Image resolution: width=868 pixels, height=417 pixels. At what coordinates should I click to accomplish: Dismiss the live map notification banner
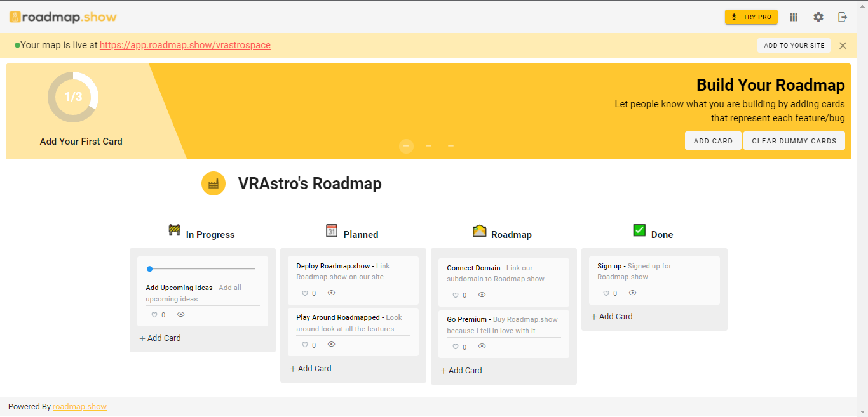tap(843, 46)
